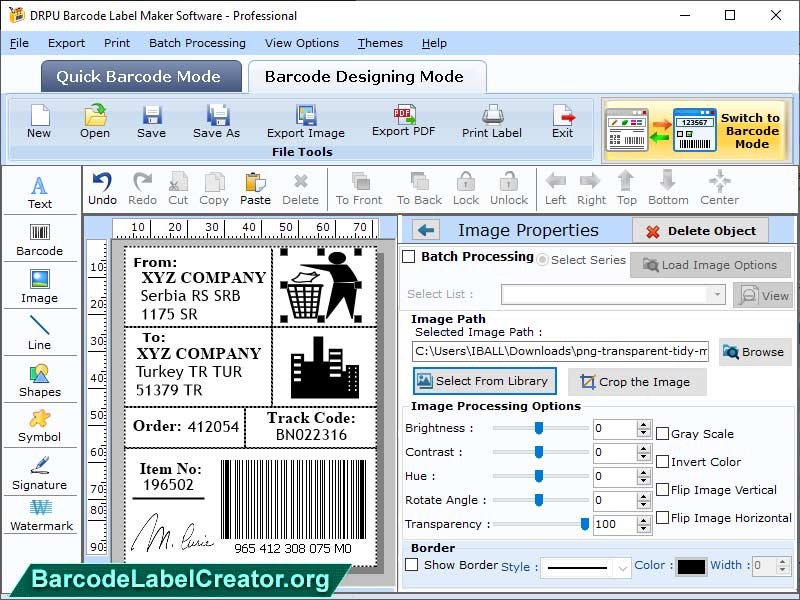Decrease Rotate Angle value with down arrow
The height and width of the screenshot is (600, 800).
pos(644,504)
